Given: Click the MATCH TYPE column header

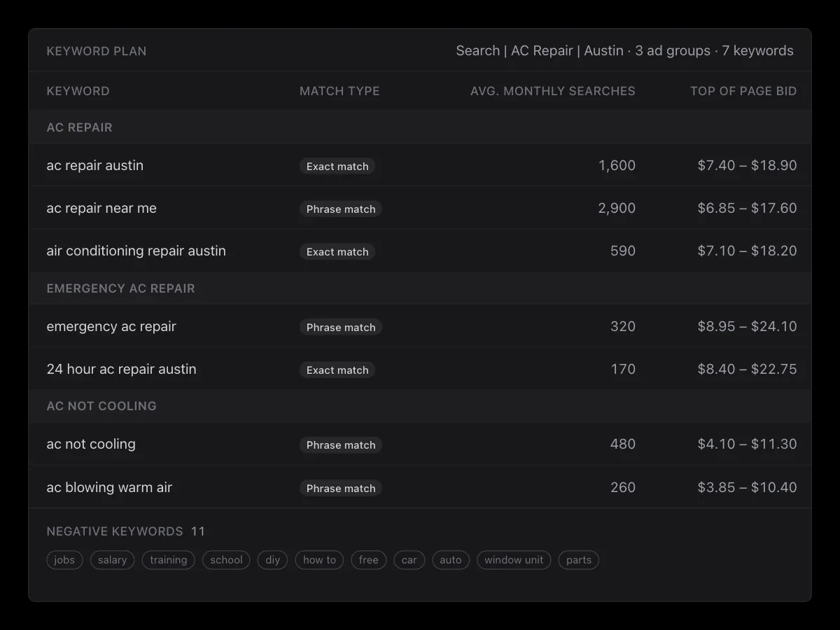Looking at the screenshot, I should click(x=339, y=91).
